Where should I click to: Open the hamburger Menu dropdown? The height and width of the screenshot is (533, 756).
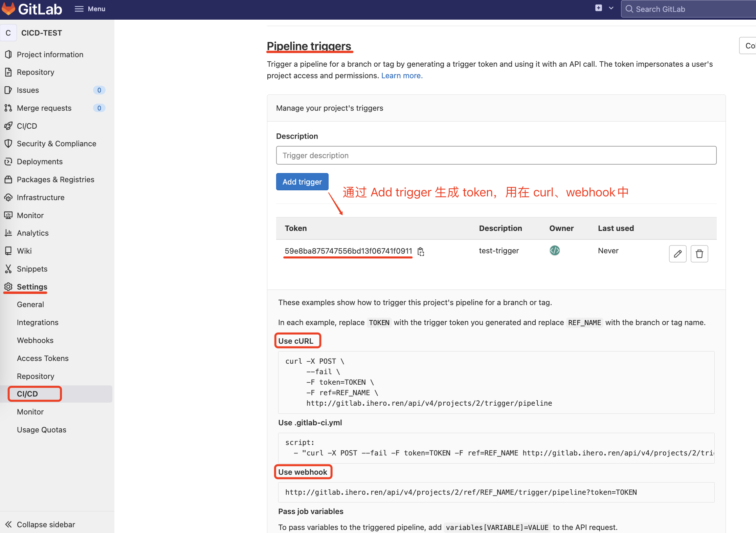point(90,9)
